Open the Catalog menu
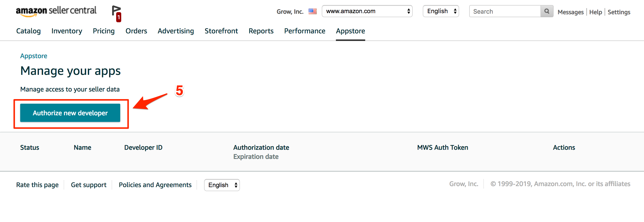Screen dimensions: 644x222 pyautogui.click(x=29, y=31)
